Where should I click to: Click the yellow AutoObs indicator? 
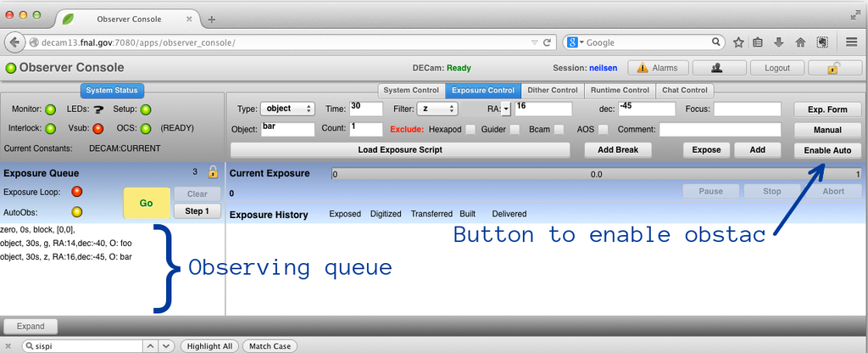click(x=77, y=212)
